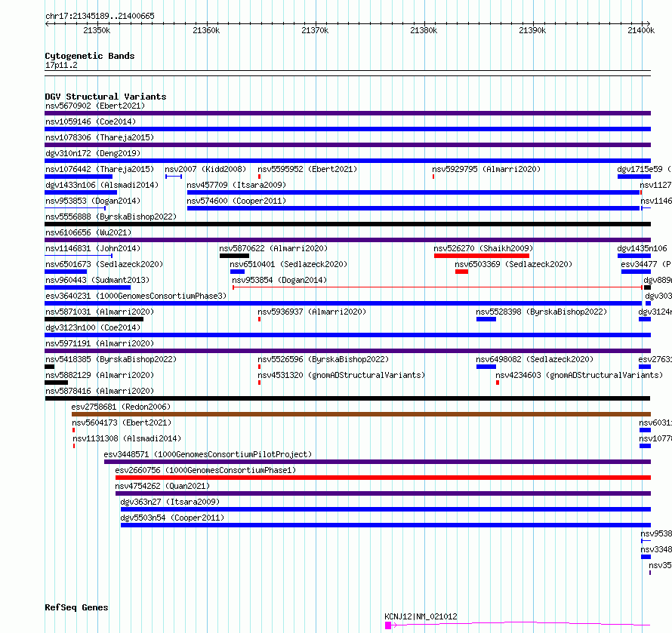
Task: Click the nsv960443 (Sudmant2013) label
Action: click(97, 280)
